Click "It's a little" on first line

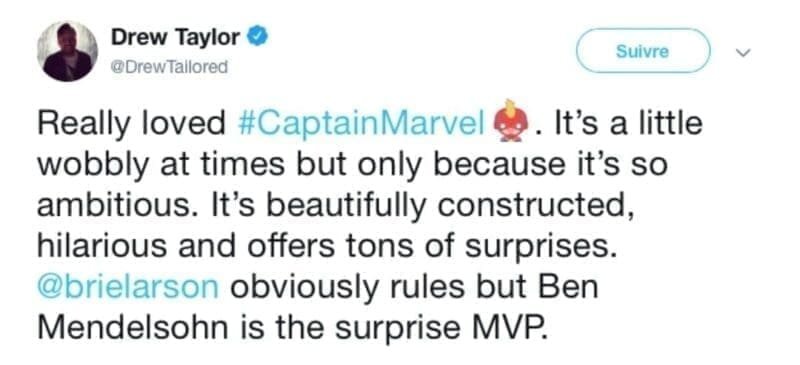click(x=623, y=124)
